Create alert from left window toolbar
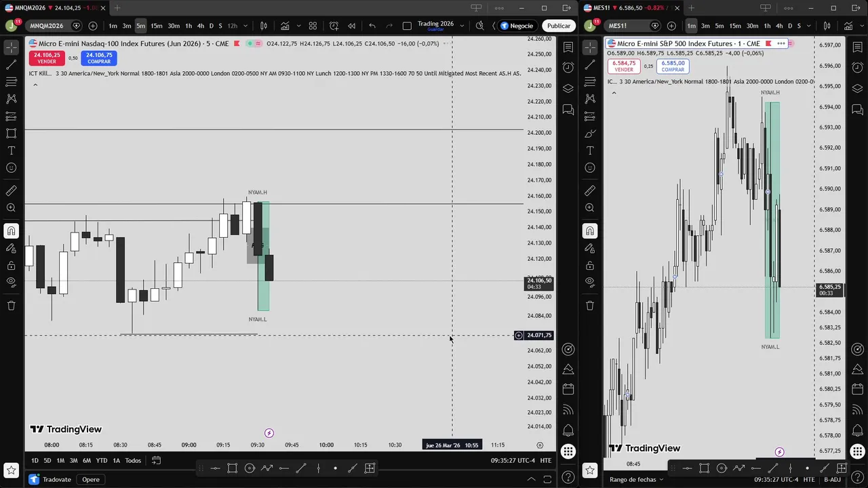This screenshot has height=488, width=868. [334, 26]
